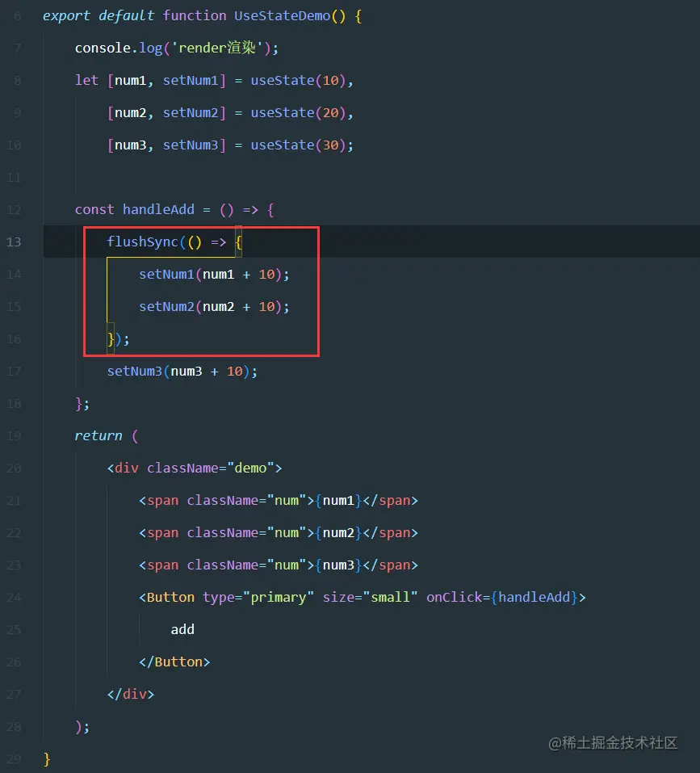700x773 pixels.
Task: Click the useState(30) call
Action: (x=298, y=145)
